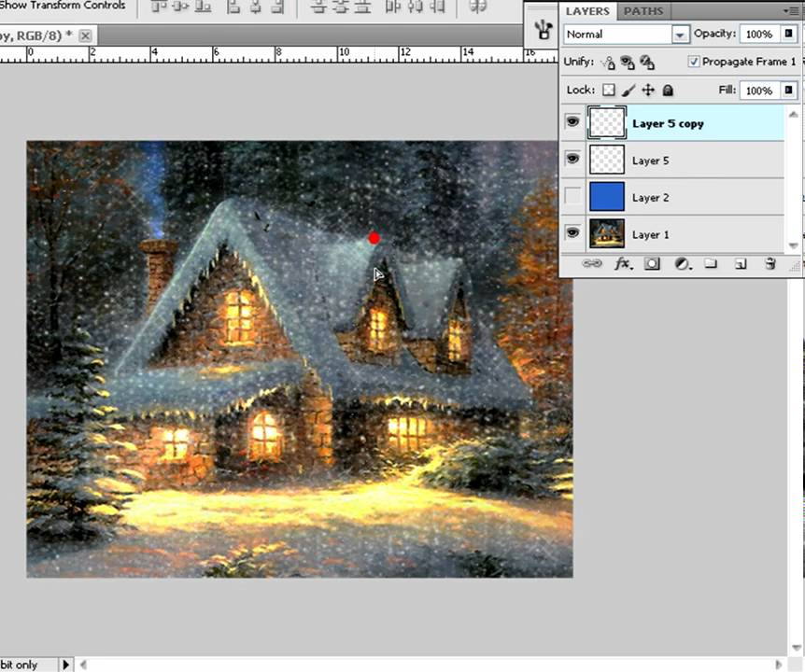Open the fx layer style menu
This screenshot has width=805, height=672.
point(623,264)
